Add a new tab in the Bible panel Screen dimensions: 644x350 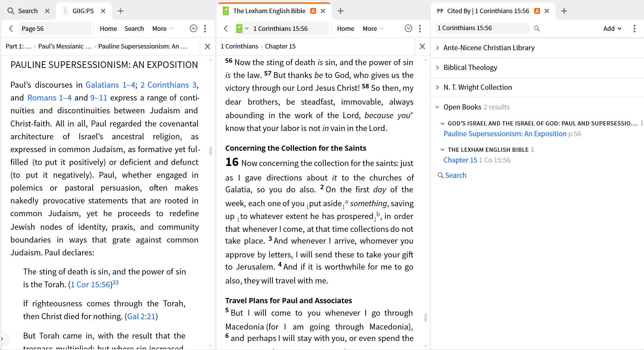(341, 11)
